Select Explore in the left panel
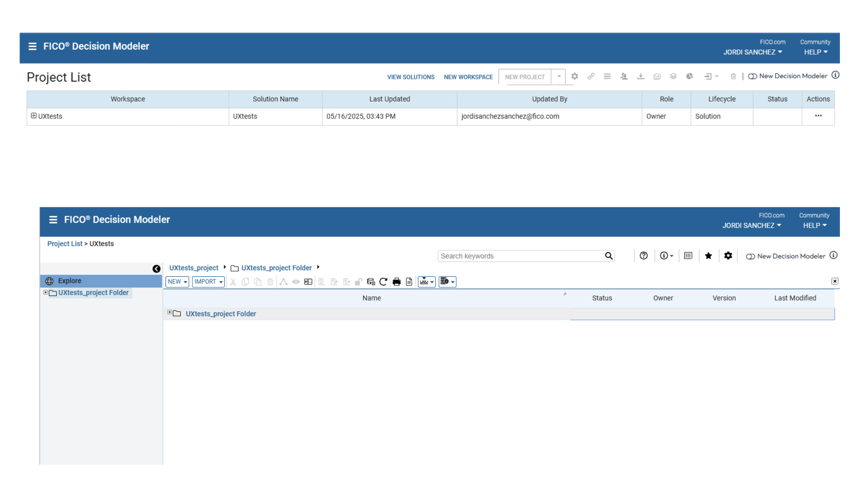The image size is (868, 488). (101, 281)
